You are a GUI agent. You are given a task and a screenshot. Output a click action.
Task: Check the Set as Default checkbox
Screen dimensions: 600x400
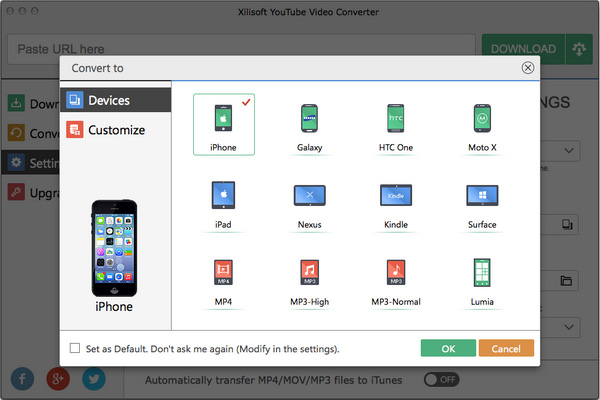click(75, 349)
